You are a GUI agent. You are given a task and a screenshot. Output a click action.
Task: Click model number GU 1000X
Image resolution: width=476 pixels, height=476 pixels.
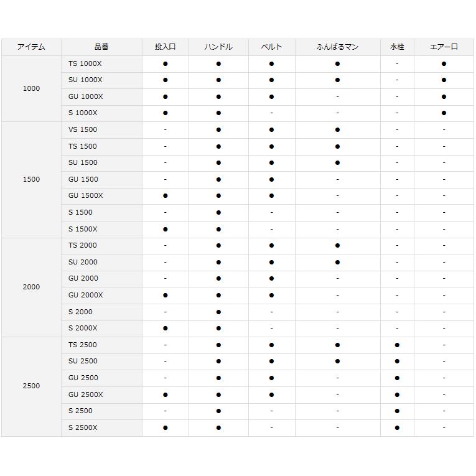pyautogui.click(x=86, y=97)
